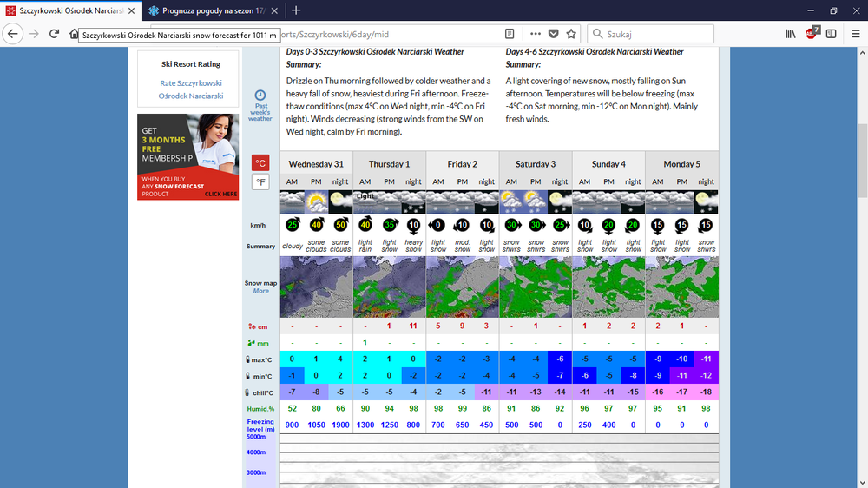Click Thursday AM 1 mm rain value
The width and height of the screenshot is (868, 488).
point(365,342)
